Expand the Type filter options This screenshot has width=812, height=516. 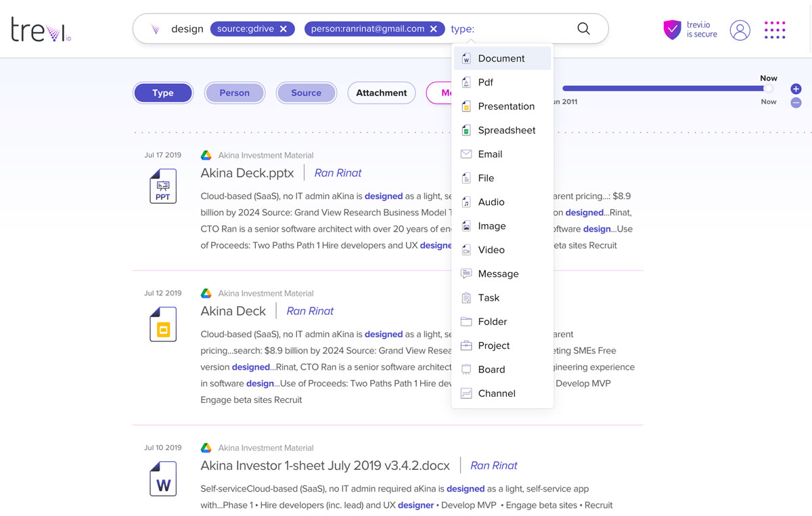coord(162,93)
